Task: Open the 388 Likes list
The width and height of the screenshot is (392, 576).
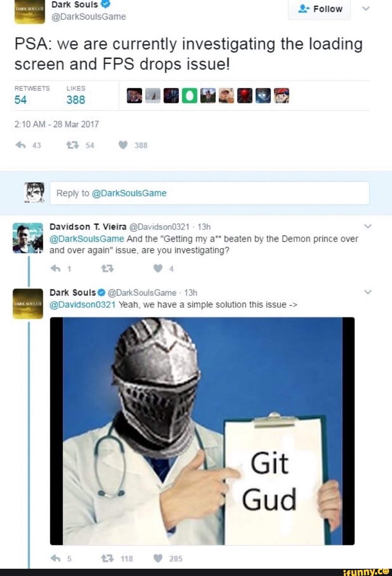Action: (x=76, y=95)
